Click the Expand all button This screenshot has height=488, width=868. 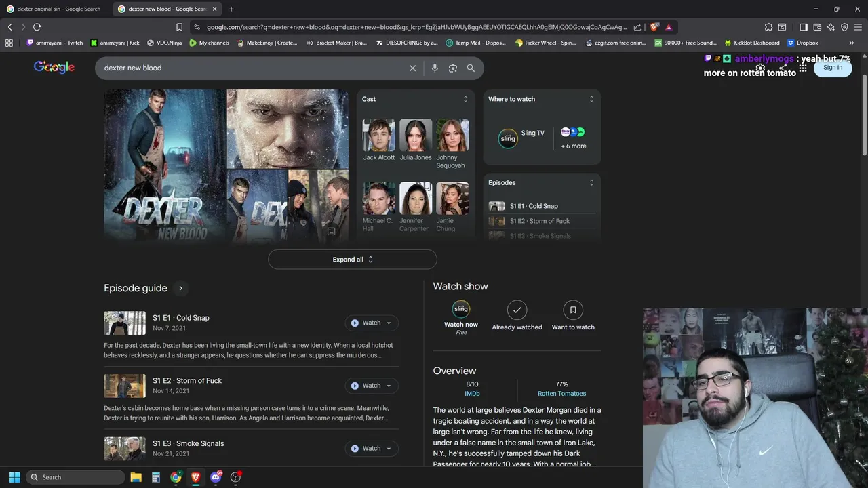[353, 260]
